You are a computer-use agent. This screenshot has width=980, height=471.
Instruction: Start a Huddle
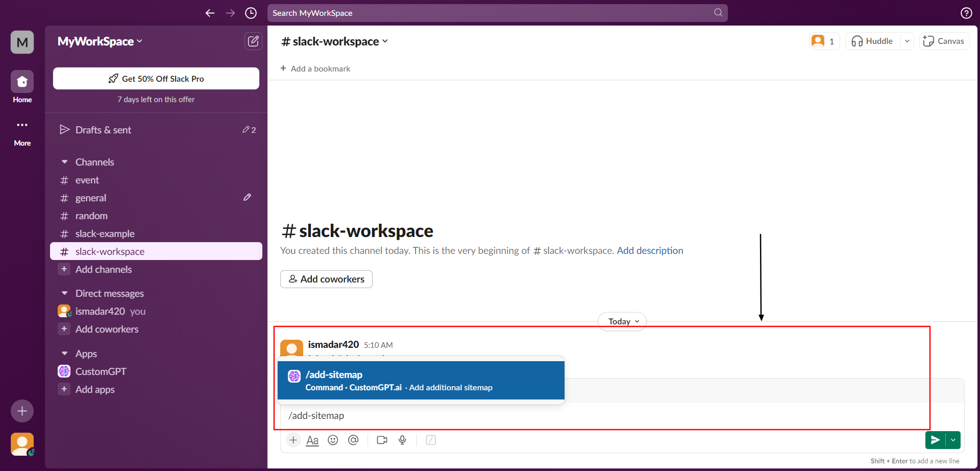(x=872, y=41)
